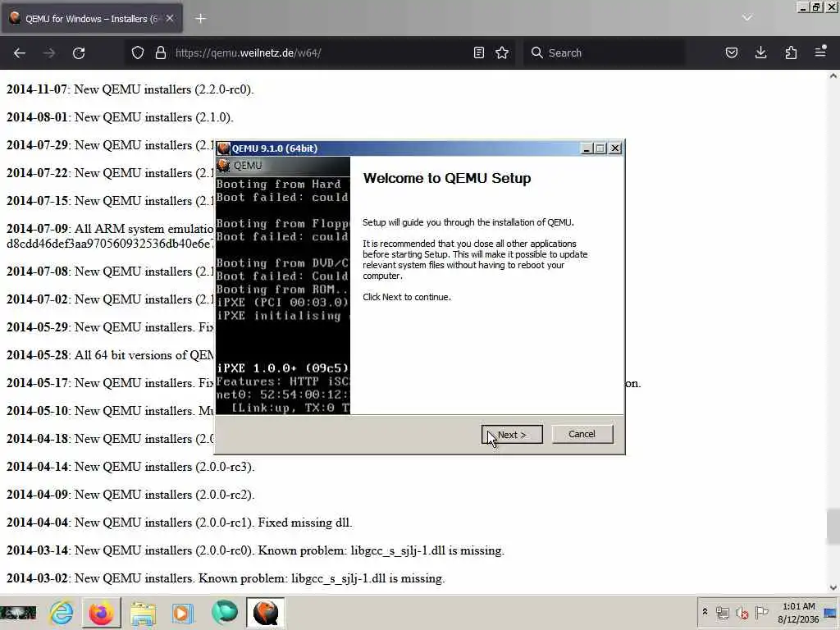Launch Internet Explorer from taskbar
The width and height of the screenshot is (840, 630).
pos(62,612)
